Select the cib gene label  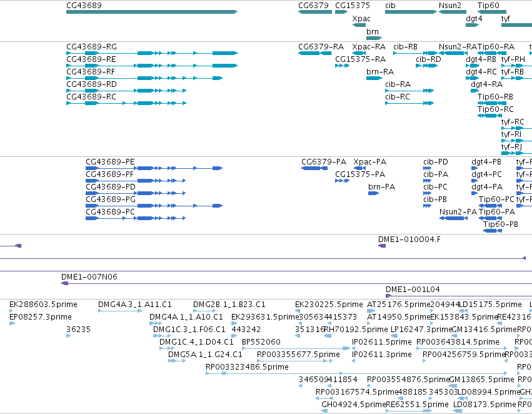(x=390, y=6)
